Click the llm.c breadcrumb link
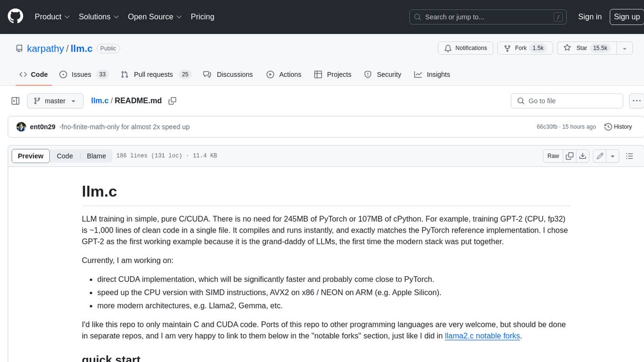Screen dimensions: 644x362 pyautogui.click(x=99, y=101)
